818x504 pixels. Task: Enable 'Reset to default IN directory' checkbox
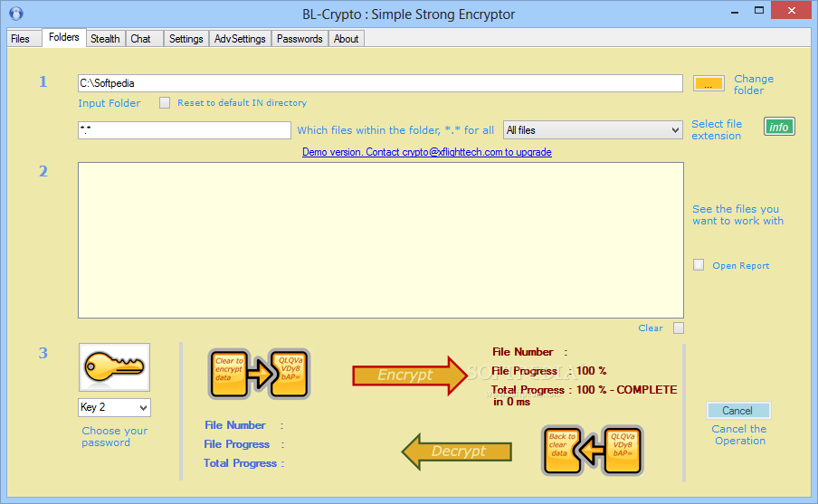click(165, 103)
